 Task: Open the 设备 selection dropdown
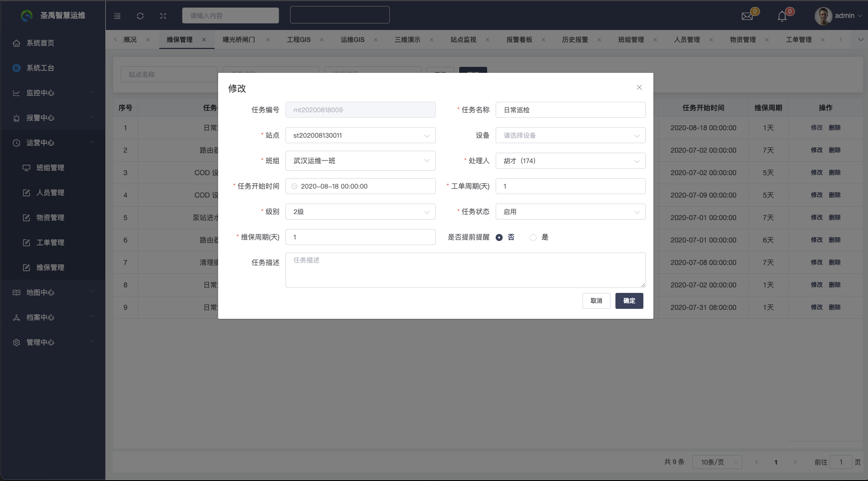pyautogui.click(x=570, y=135)
